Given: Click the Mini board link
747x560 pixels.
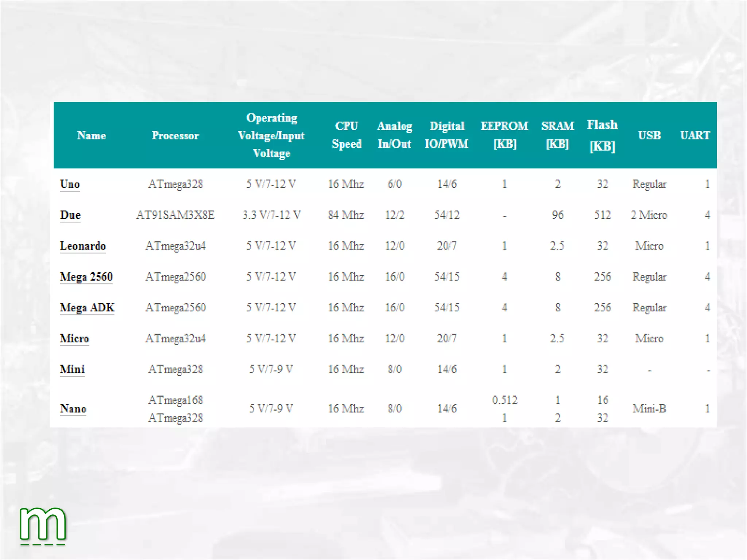Looking at the screenshot, I should click(72, 369).
